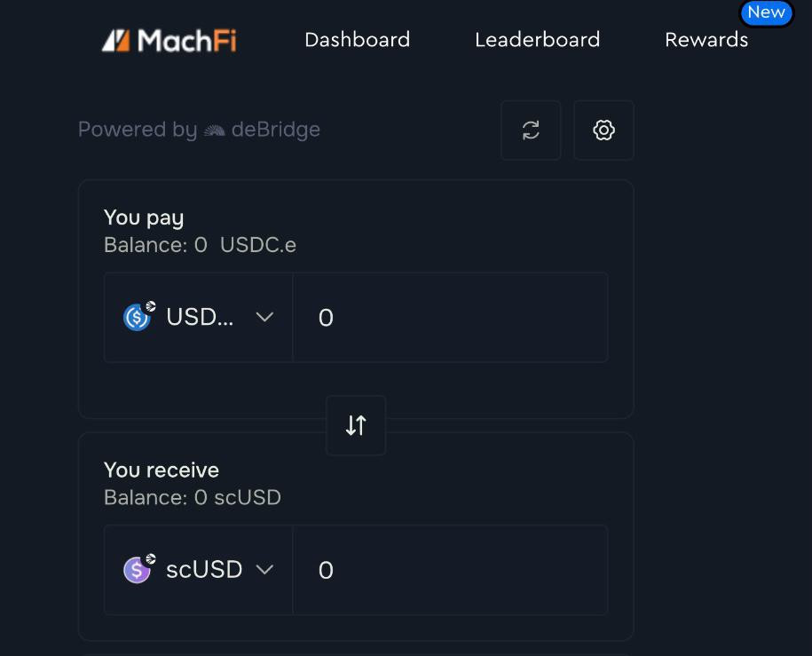Click the deBridge logo icon
The width and height of the screenshot is (812, 656).
[x=214, y=130]
